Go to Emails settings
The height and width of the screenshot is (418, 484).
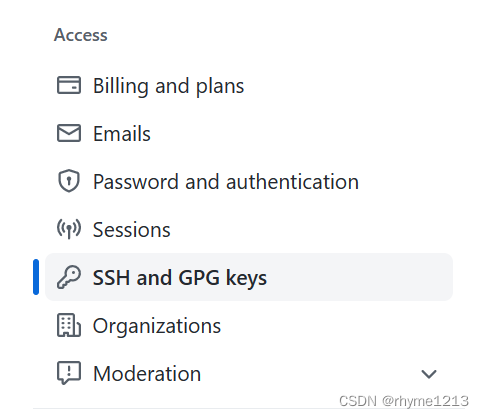pos(122,134)
